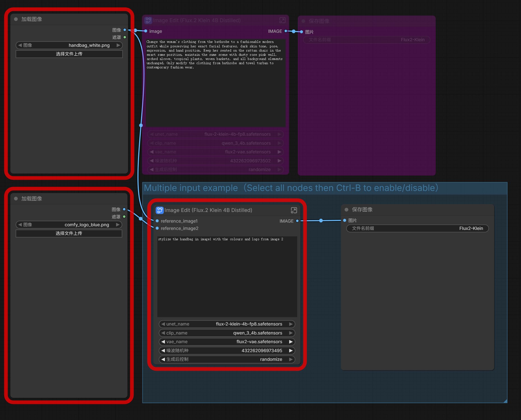Open clip_name selector showing qwen_3_4b.safetensors

pyautogui.click(x=227, y=333)
